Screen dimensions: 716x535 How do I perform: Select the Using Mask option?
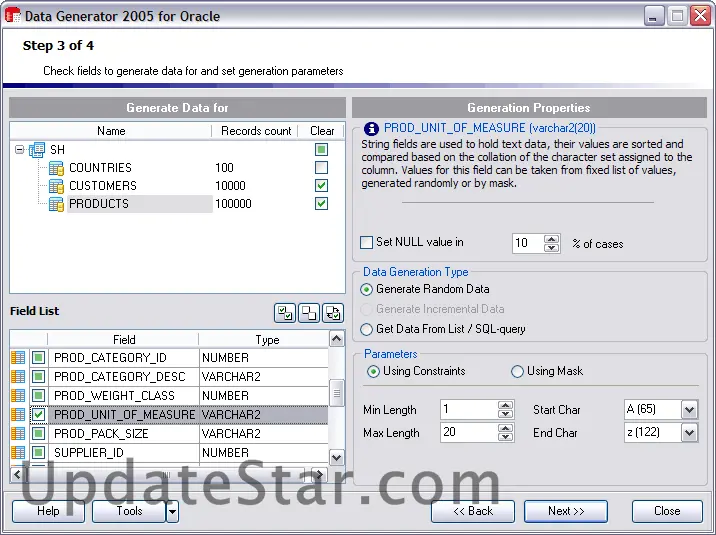click(517, 372)
